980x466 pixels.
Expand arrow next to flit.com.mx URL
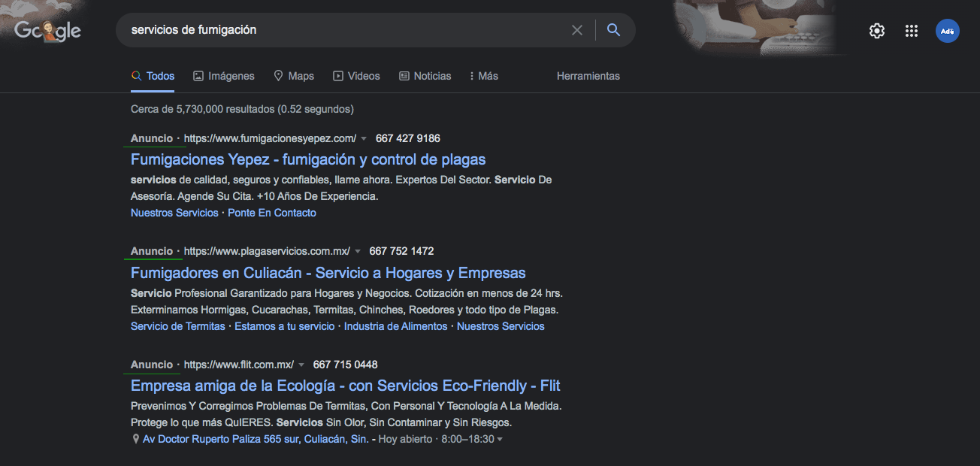tap(301, 365)
